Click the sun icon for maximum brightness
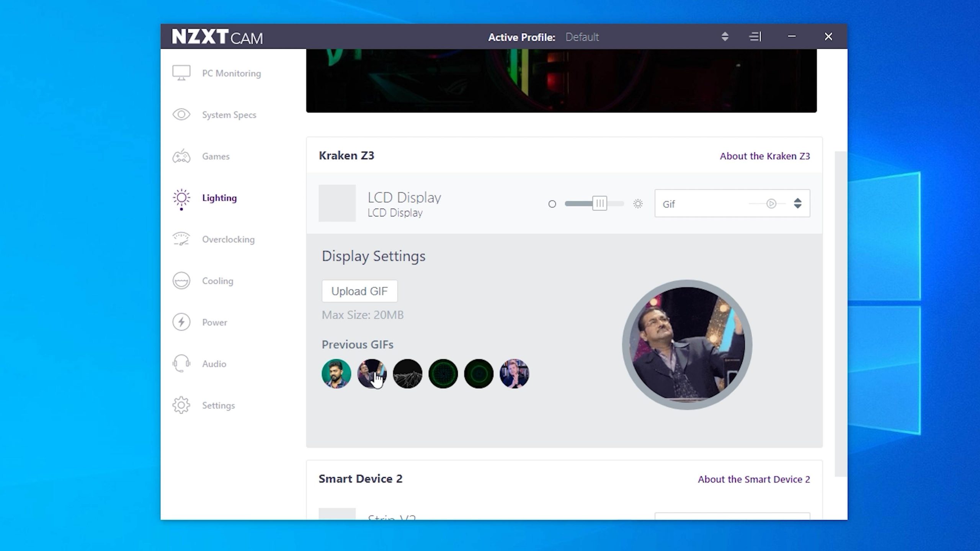The width and height of the screenshot is (980, 551). 638,204
